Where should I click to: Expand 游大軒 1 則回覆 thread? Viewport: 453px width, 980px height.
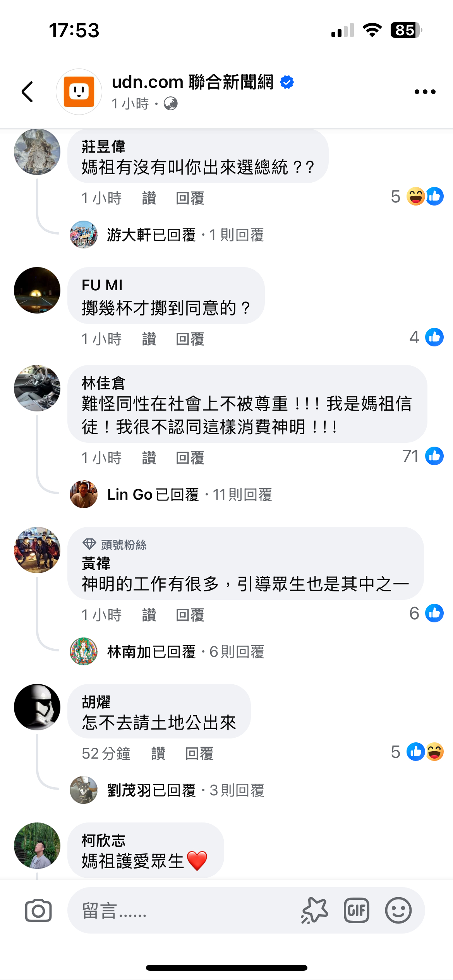[185, 235]
